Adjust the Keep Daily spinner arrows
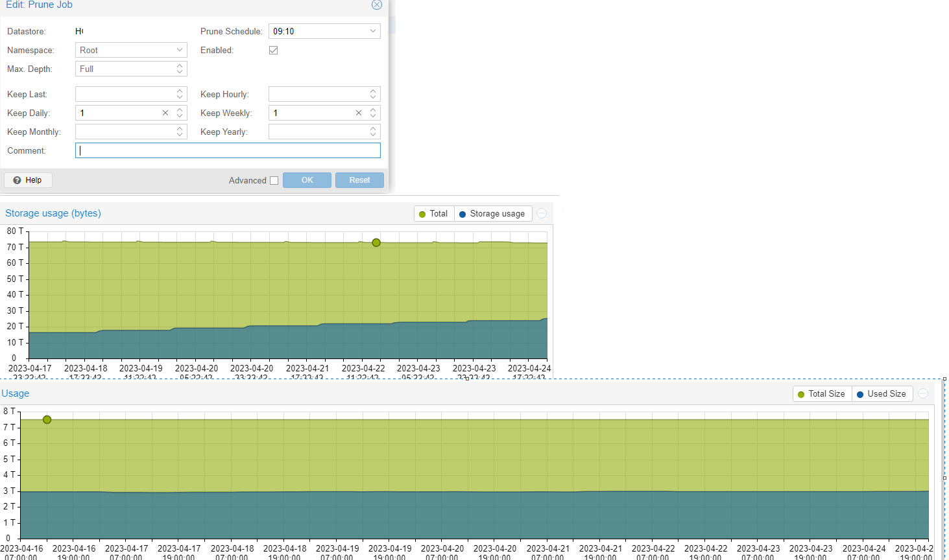The height and width of the screenshot is (560, 949). coord(180,113)
